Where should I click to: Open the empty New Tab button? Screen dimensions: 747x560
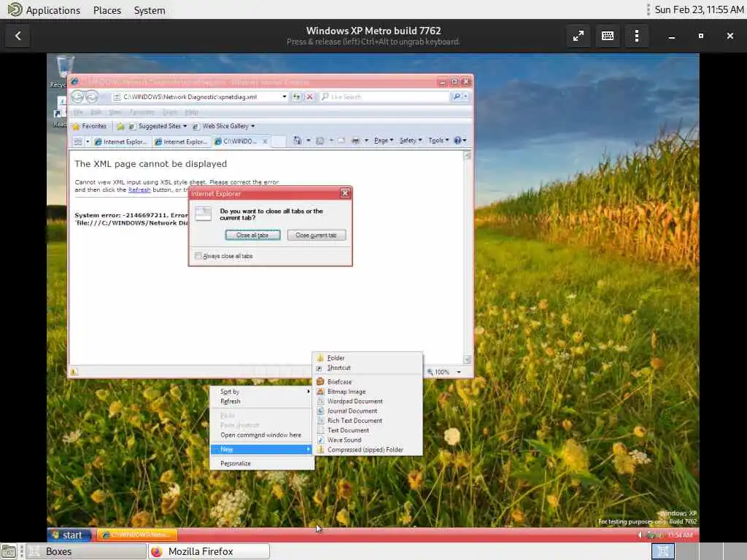coord(279,141)
